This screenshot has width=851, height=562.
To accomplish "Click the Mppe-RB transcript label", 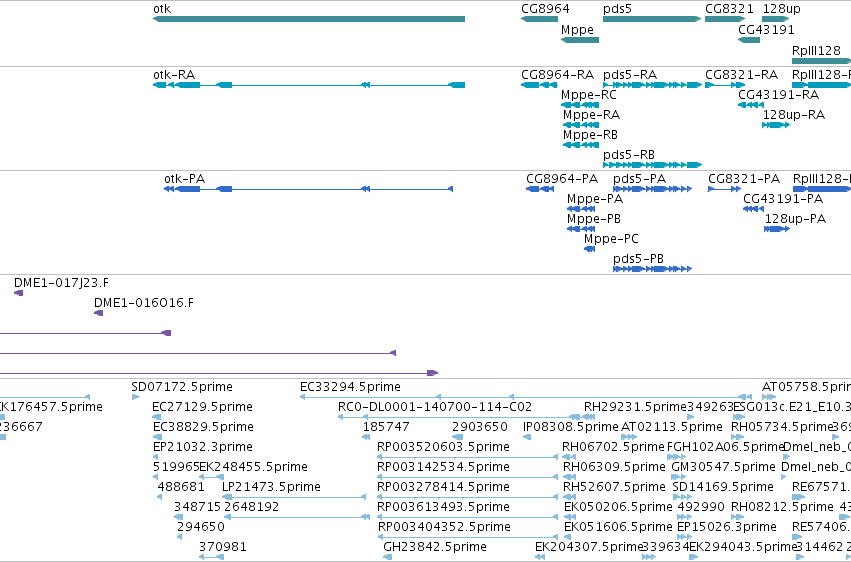I will tap(590, 135).
